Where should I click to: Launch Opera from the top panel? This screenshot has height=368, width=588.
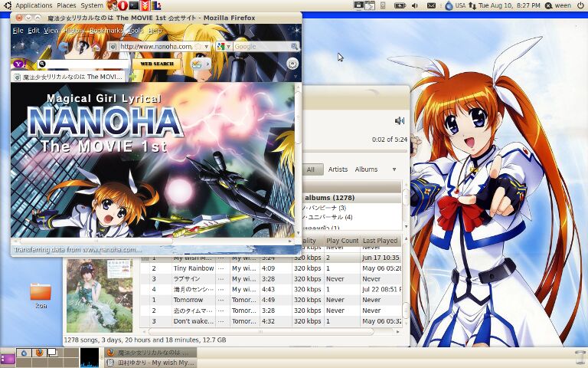122,5
